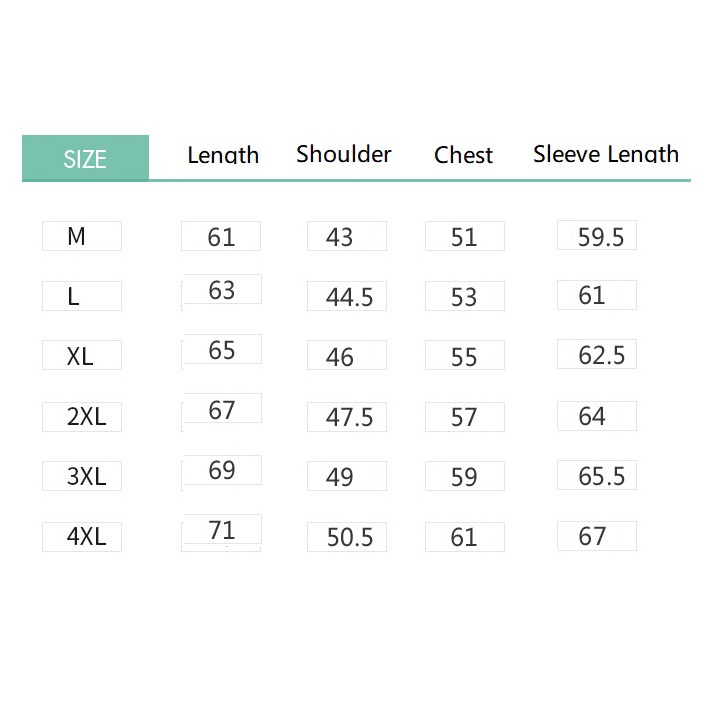The image size is (722, 722).
Task: Select the Length column header
Action: point(223,155)
